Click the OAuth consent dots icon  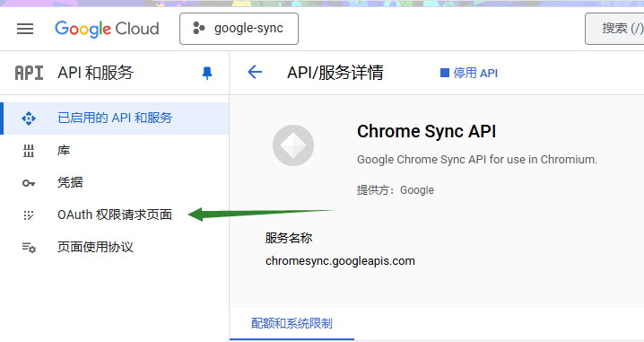(29, 215)
